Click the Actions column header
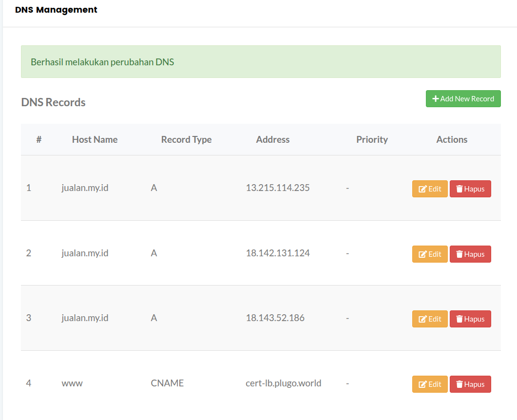Screen dimensions: 517x420 tap(452, 139)
